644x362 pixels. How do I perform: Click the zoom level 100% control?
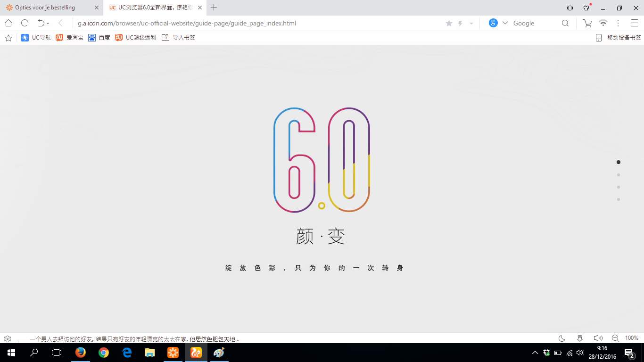click(x=632, y=338)
